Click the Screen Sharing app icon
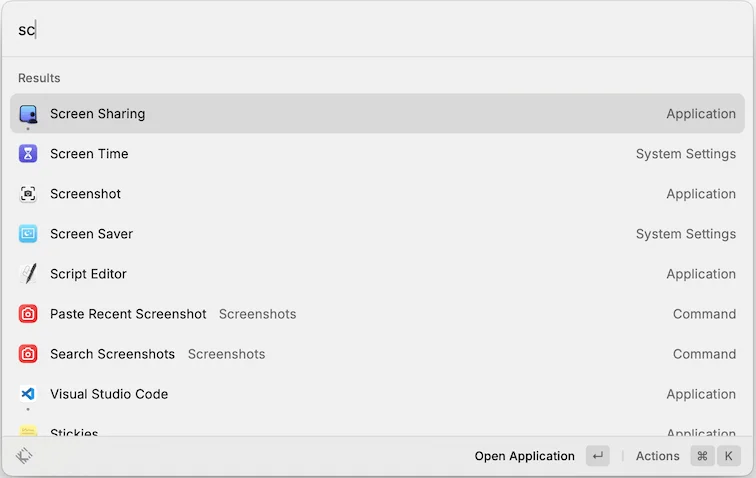Viewport: 756px width, 478px height. point(28,114)
